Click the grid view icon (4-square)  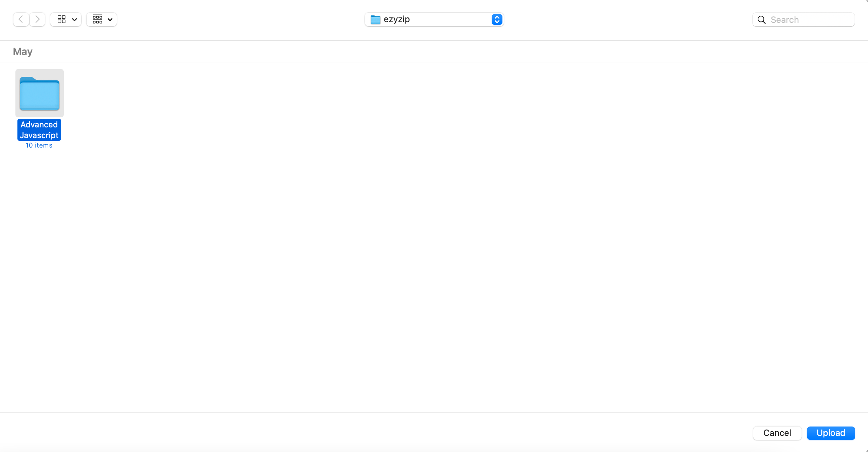click(x=62, y=19)
